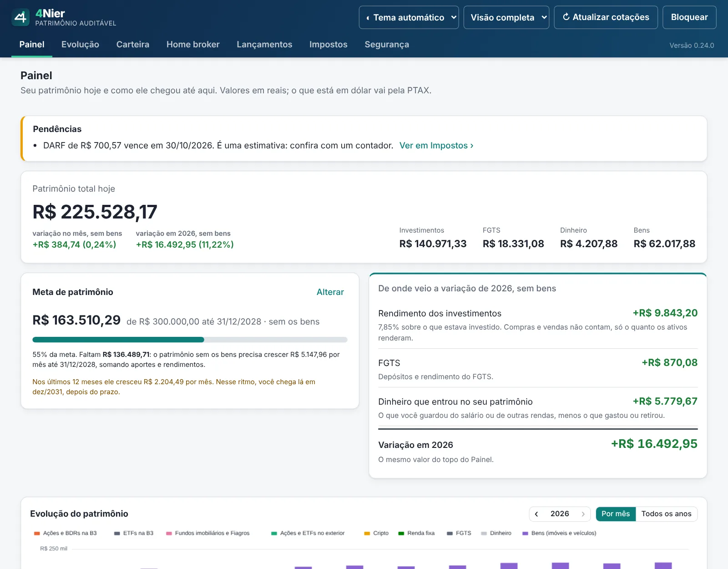
Task: Click Bens value R$ 62.017,88
Action: tap(664, 244)
